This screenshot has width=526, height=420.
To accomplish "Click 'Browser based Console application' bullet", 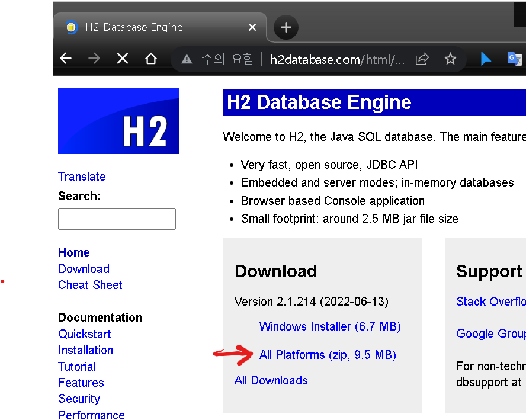I will 333,201.
